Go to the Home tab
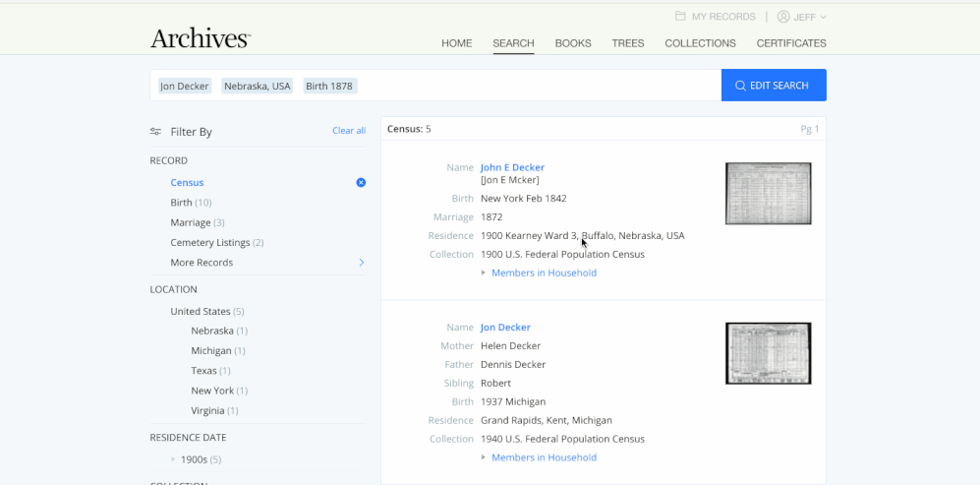The height and width of the screenshot is (485, 980). tap(457, 43)
